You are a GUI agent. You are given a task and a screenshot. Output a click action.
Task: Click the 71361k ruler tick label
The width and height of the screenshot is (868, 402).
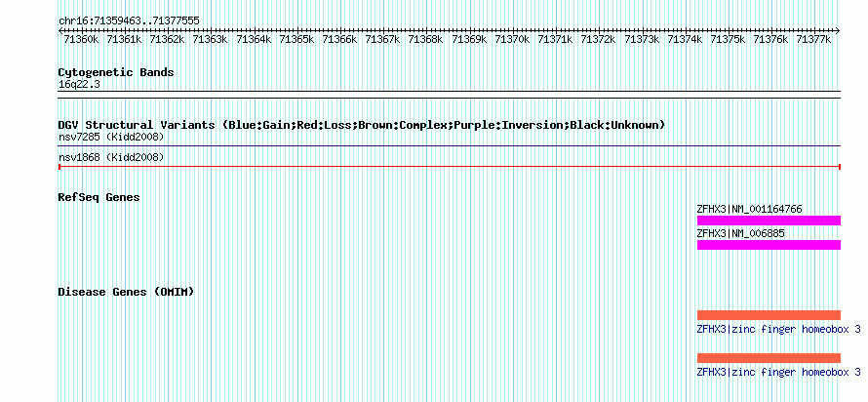tap(124, 39)
